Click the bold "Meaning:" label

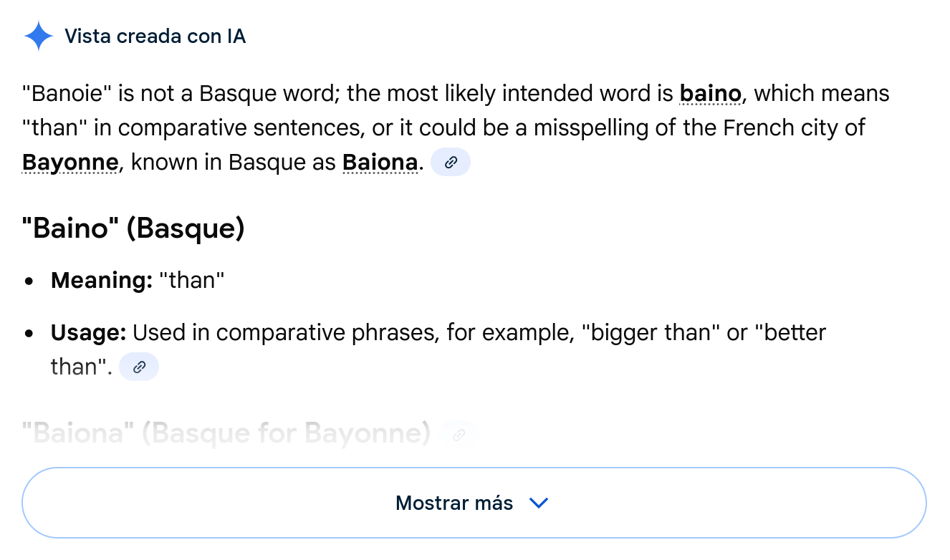102,281
